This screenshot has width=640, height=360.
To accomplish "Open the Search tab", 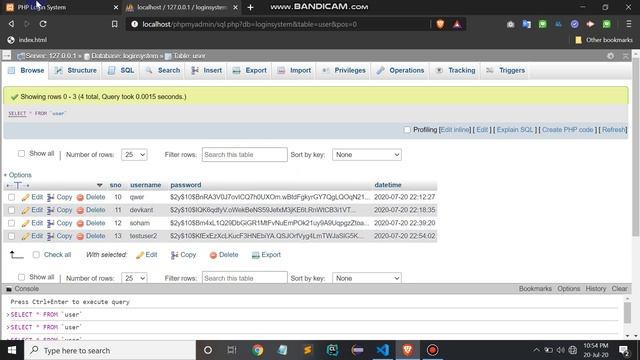I will click(163, 71).
